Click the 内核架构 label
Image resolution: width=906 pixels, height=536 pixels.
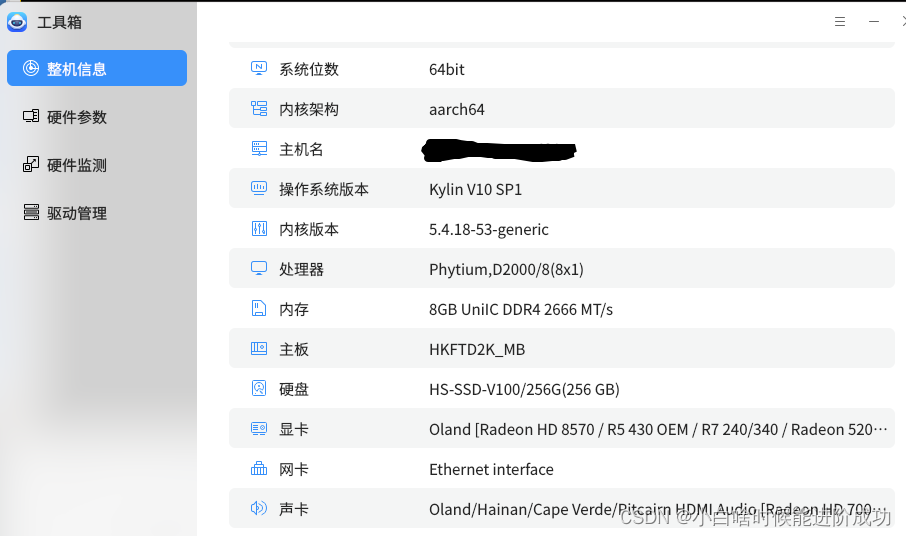(309, 109)
